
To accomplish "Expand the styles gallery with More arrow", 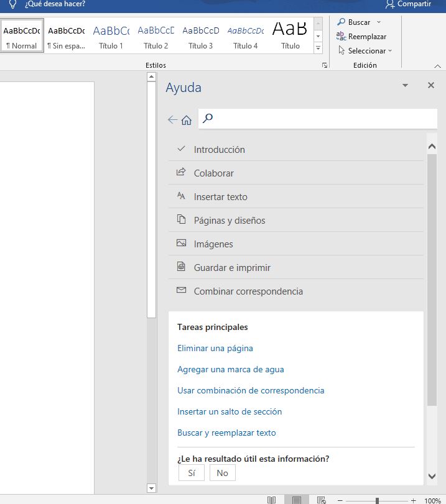I will (x=318, y=48).
